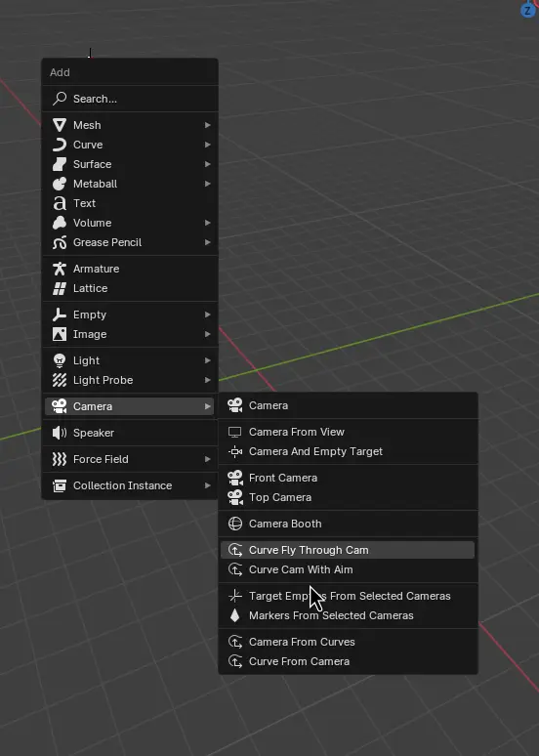The height and width of the screenshot is (756, 539).
Task: Expand the Surface submenu arrow
Action: coord(207,164)
